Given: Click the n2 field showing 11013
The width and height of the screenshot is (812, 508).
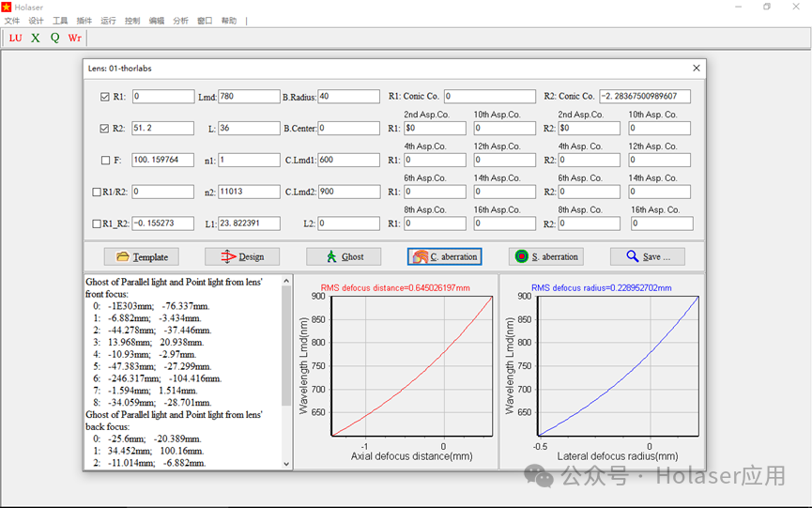Looking at the screenshot, I should click(249, 192).
